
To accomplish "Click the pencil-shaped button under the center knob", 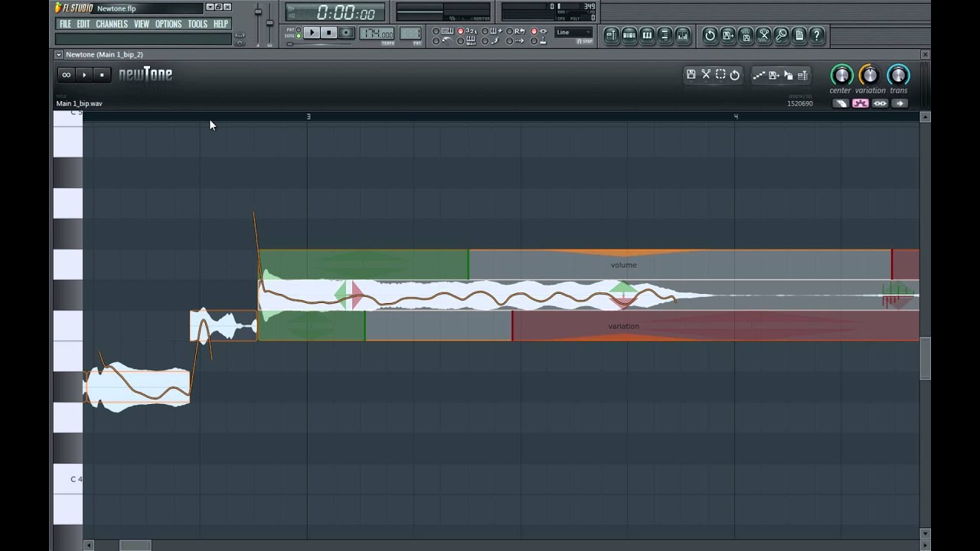I will (841, 103).
